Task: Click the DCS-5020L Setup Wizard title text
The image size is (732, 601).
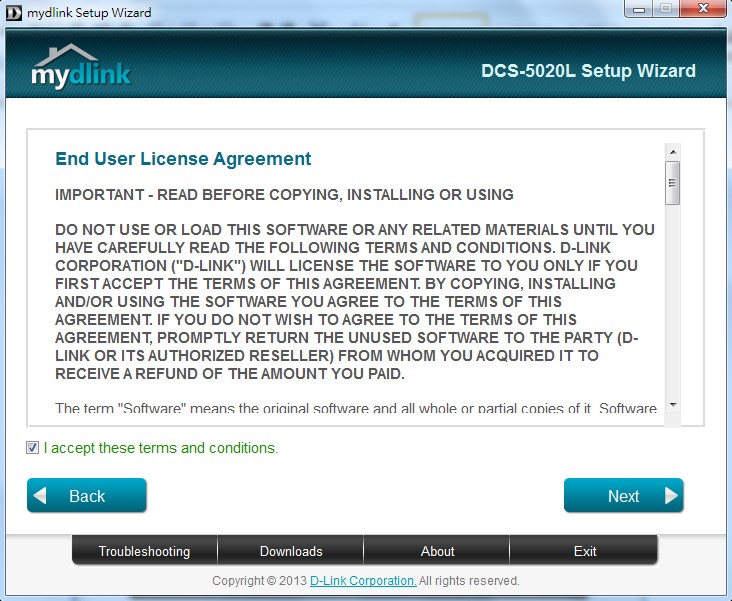Action: click(588, 71)
